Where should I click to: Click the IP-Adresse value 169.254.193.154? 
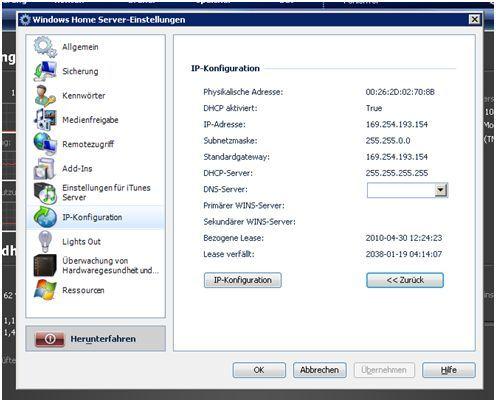coord(397,124)
